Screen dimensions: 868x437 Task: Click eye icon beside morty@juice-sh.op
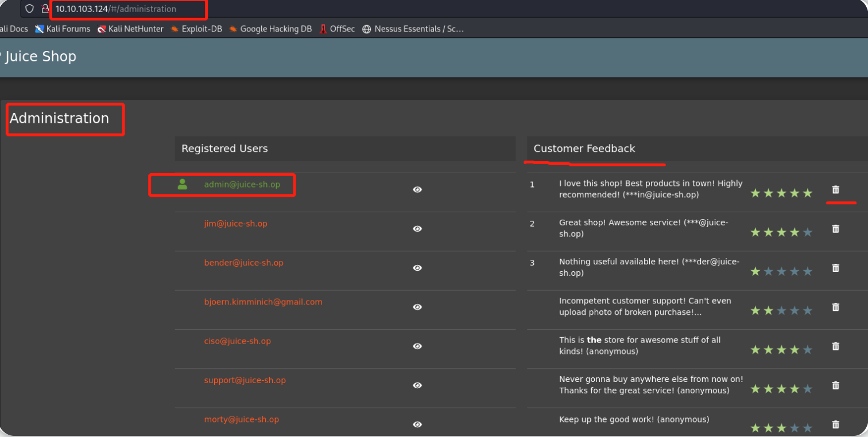(417, 424)
